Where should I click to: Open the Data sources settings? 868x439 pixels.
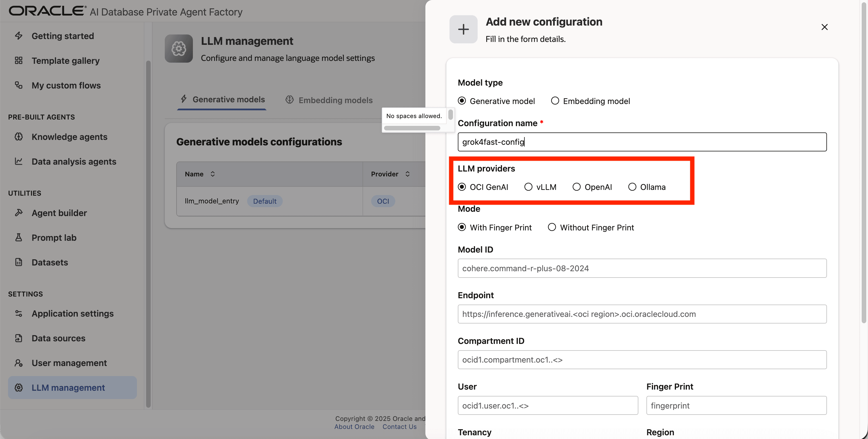pos(58,338)
